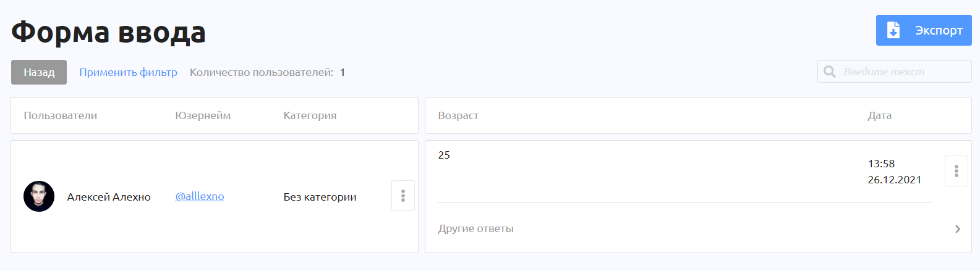
Task: Click Алексей Алехно's avatar photo
Action: pos(39,196)
